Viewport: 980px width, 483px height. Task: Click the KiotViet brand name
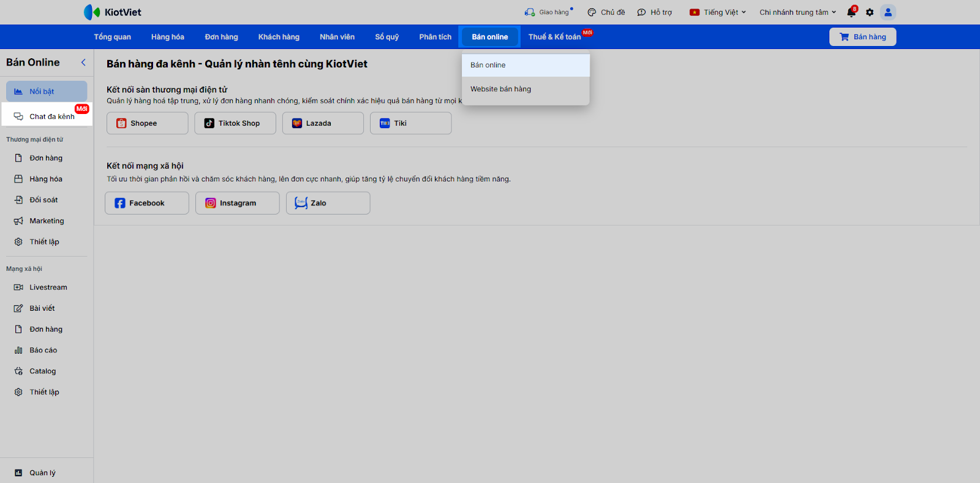tap(123, 12)
